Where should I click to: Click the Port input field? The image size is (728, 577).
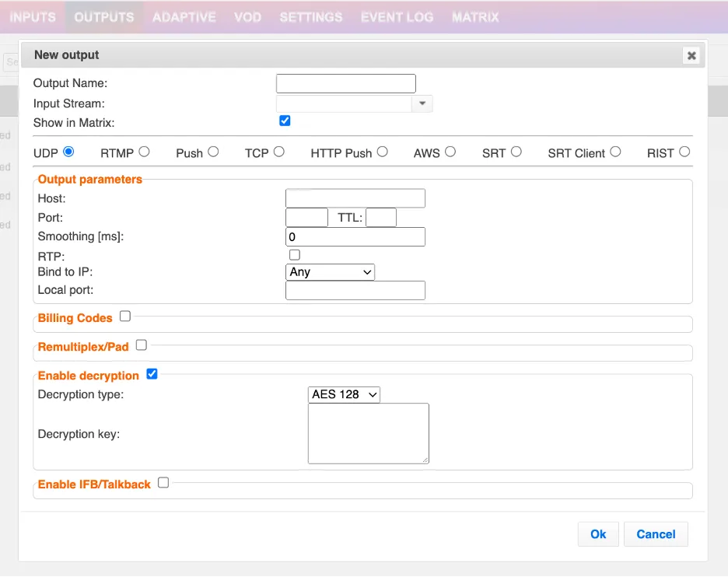tap(307, 217)
